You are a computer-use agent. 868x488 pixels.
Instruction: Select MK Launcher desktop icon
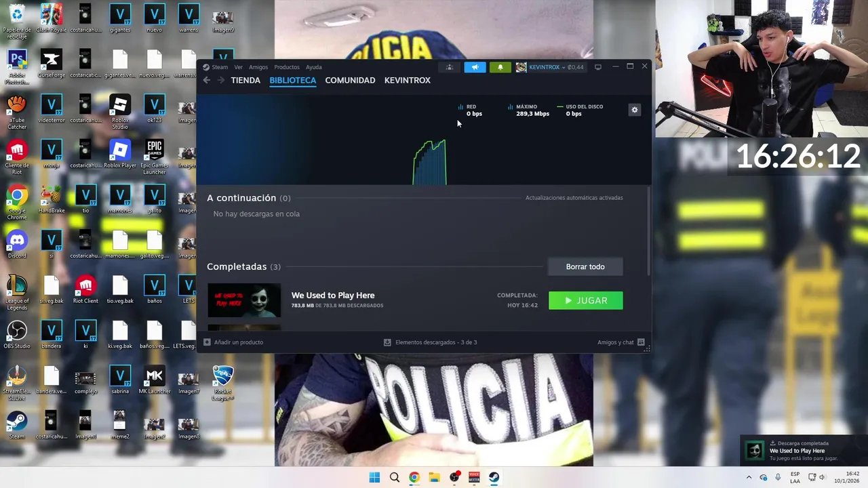[155, 380]
